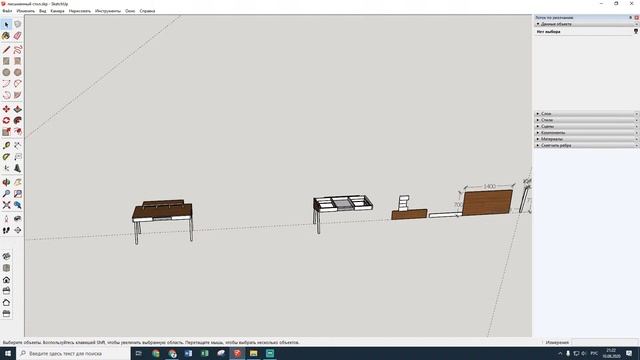Image resolution: width=640 pixels, height=360 pixels.
Task: Choose the Rectangle tool
Action: click(6, 61)
